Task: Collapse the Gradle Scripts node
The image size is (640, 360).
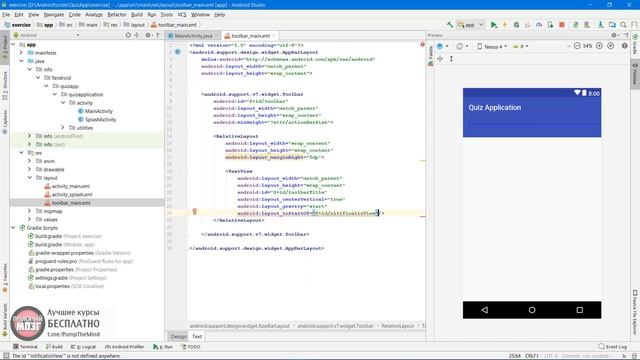Action: click(13, 228)
